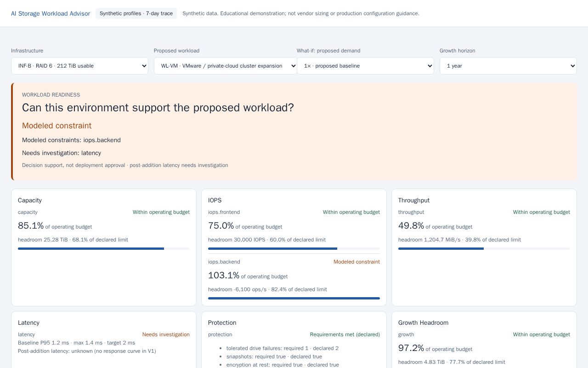The width and height of the screenshot is (588, 368).
Task: Click 'tolerated drive failures' list item
Action: (283, 348)
